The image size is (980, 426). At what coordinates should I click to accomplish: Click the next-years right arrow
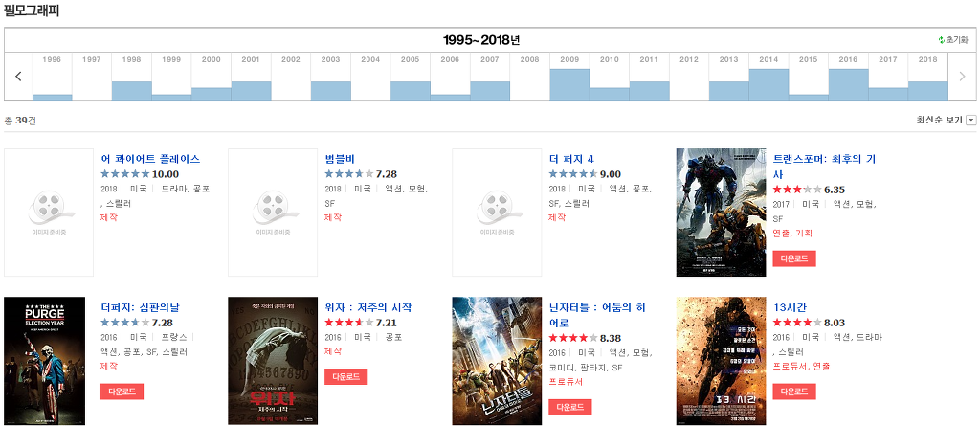coord(962,77)
